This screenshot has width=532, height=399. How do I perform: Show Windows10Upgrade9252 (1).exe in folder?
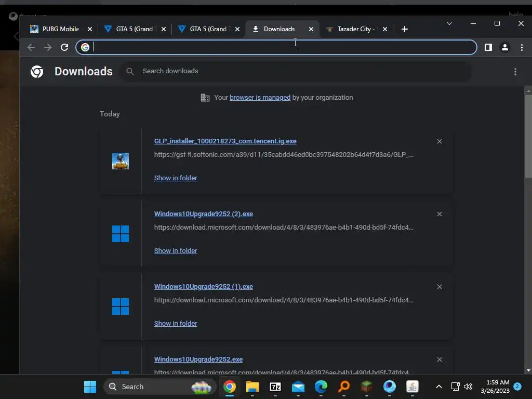pyautogui.click(x=176, y=324)
